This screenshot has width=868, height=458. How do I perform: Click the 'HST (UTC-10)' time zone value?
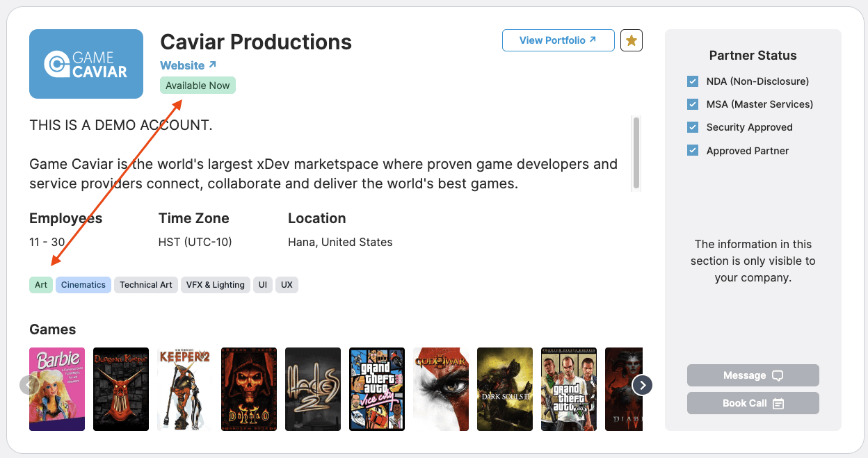point(195,242)
